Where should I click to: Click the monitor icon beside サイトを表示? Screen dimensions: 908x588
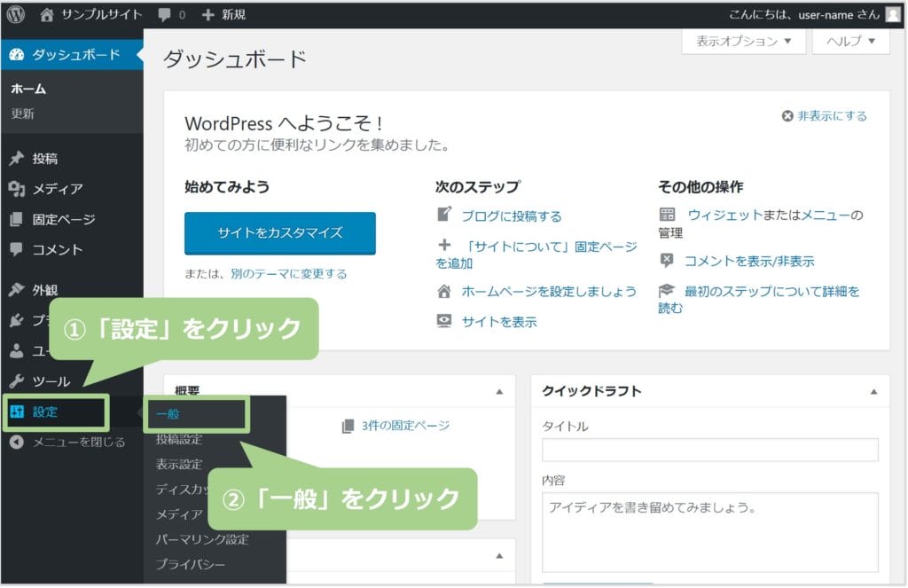click(x=444, y=321)
